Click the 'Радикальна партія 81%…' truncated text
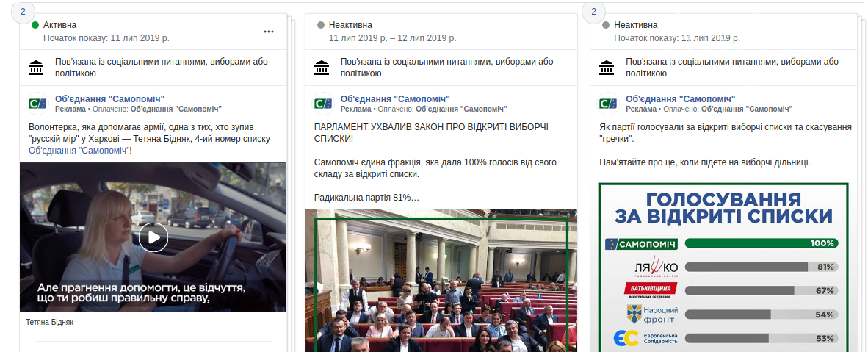 [366, 197]
